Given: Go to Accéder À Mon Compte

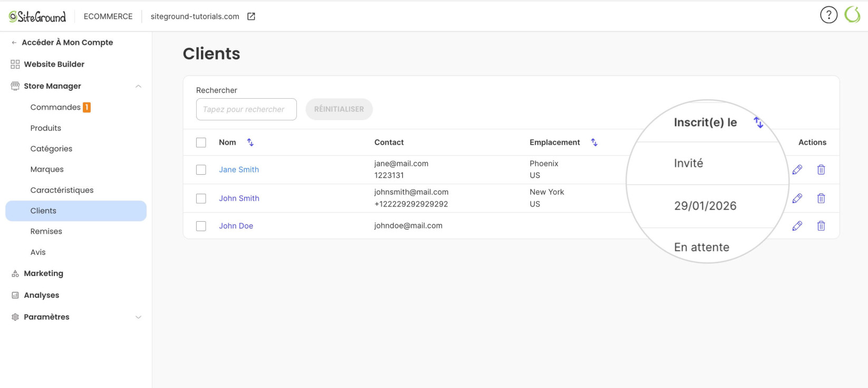Looking at the screenshot, I should point(67,43).
